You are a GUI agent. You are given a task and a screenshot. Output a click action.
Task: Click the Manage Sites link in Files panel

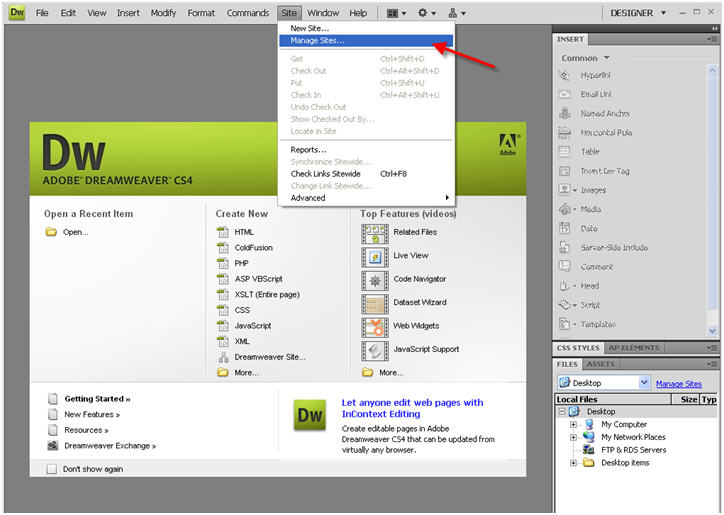[x=679, y=384]
